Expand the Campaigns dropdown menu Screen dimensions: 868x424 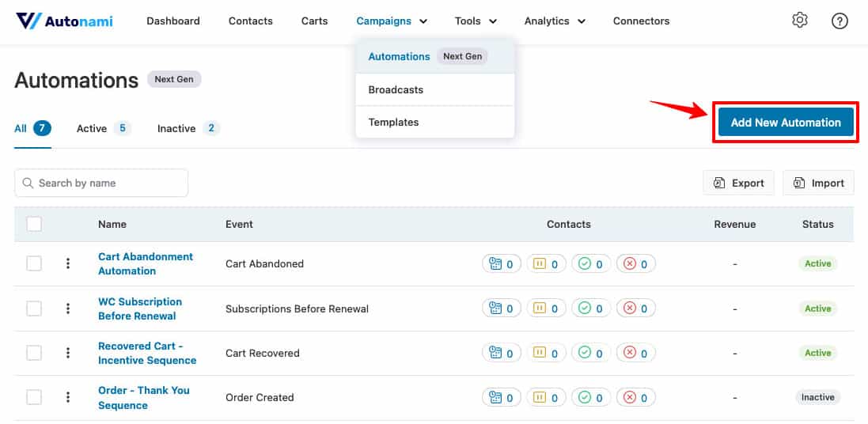pyautogui.click(x=392, y=21)
